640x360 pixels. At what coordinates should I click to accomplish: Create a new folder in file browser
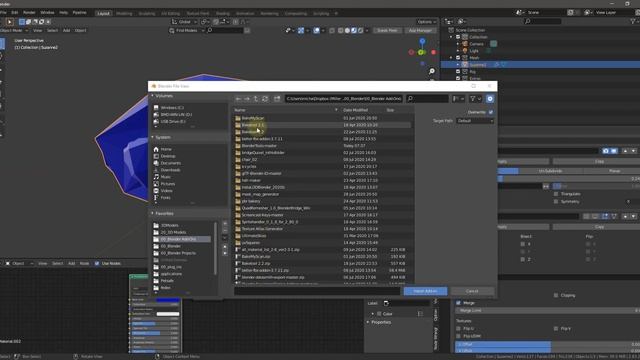coord(277,99)
